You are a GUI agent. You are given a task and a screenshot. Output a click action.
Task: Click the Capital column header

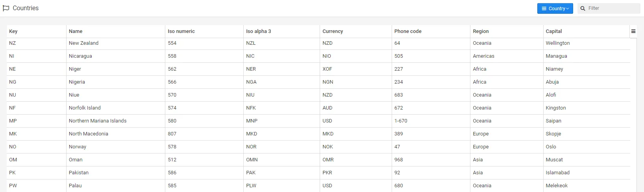click(x=553, y=31)
